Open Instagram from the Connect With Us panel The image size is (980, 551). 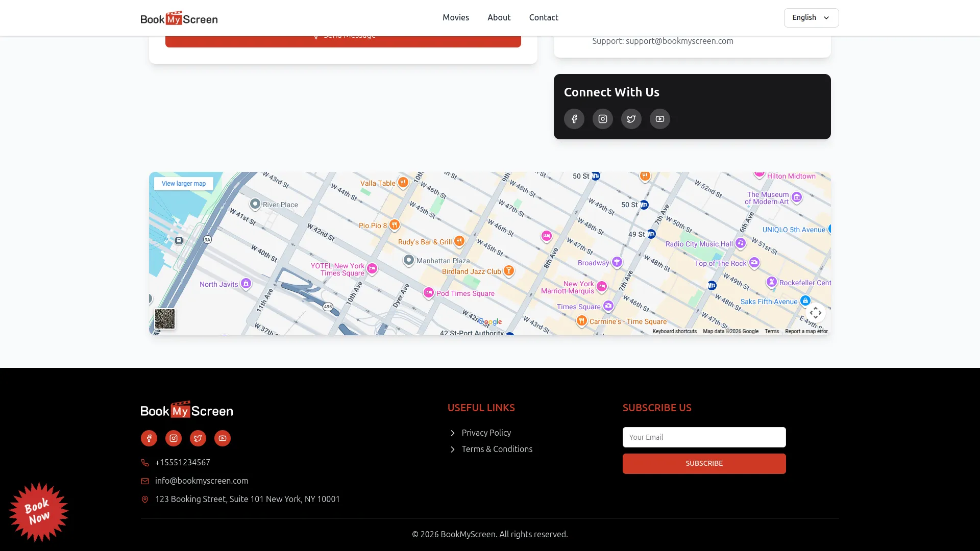click(x=602, y=119)
